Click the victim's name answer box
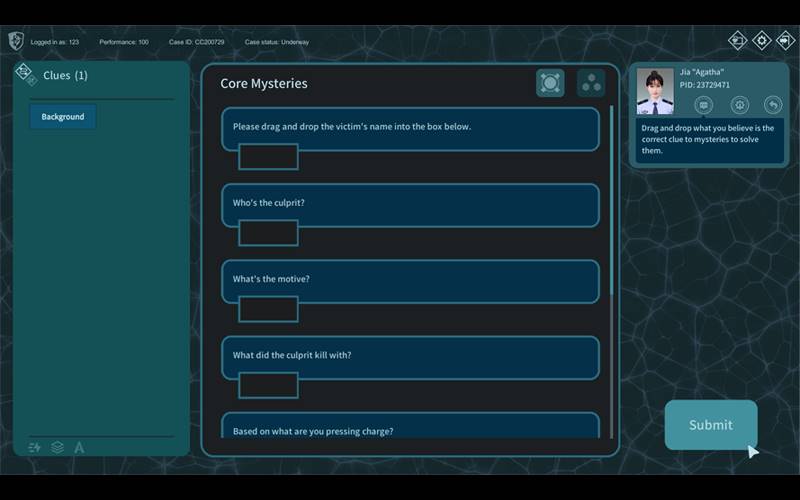 (268, 157)
